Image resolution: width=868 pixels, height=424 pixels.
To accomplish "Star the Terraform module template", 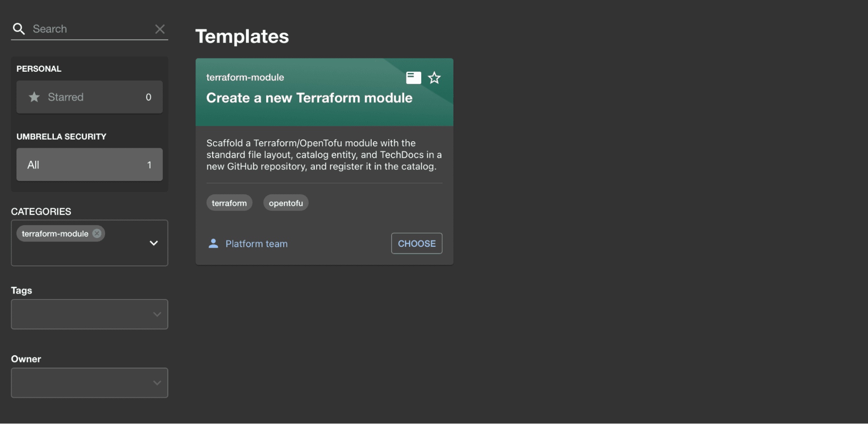I will pyautogui.click(x=434, y=78).
